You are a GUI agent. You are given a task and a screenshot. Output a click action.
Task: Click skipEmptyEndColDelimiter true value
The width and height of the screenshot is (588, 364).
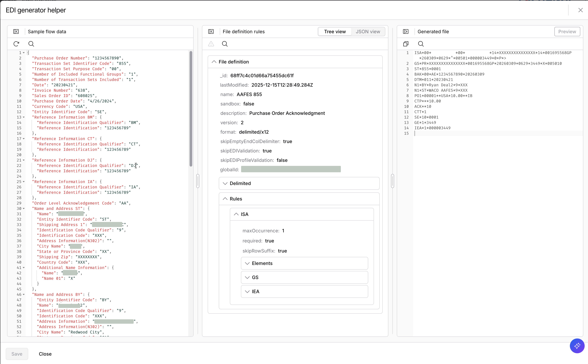(287, 141)
